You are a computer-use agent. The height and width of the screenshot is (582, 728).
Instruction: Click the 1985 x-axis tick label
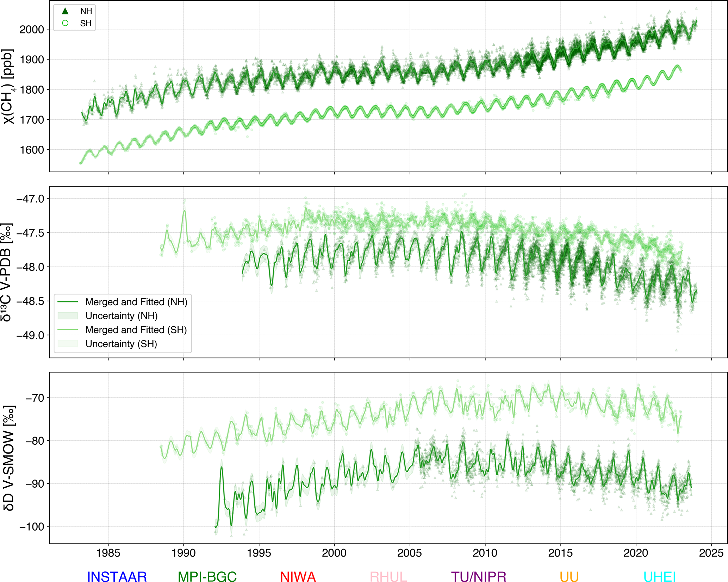[x=108, y=553]
